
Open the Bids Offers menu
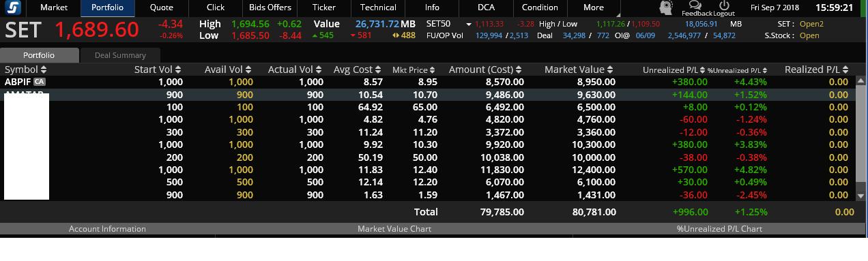[270, 7]
